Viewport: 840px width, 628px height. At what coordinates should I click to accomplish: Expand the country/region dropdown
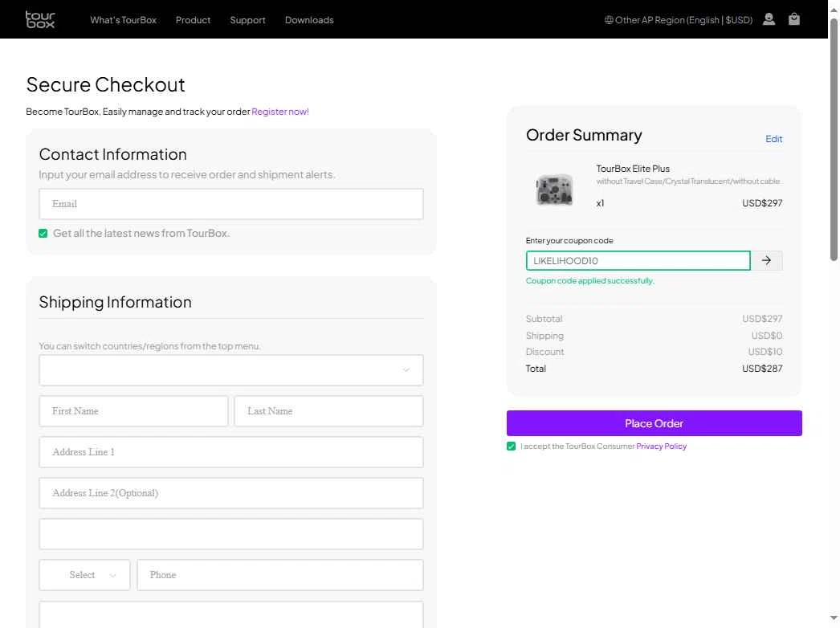[x=231, y=369]
